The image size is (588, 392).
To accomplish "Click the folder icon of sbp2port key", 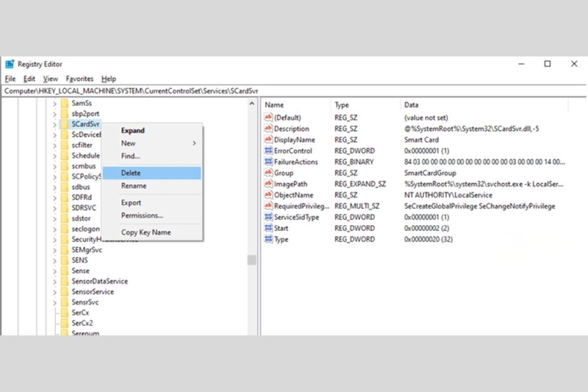I will point(65,114).
